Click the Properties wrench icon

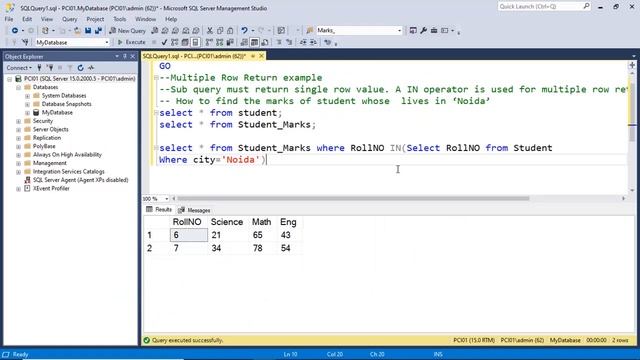[423, 31]
